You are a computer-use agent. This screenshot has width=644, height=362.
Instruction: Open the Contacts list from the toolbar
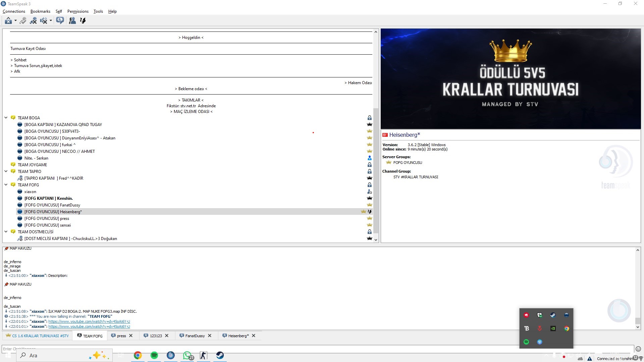point(72,21)
